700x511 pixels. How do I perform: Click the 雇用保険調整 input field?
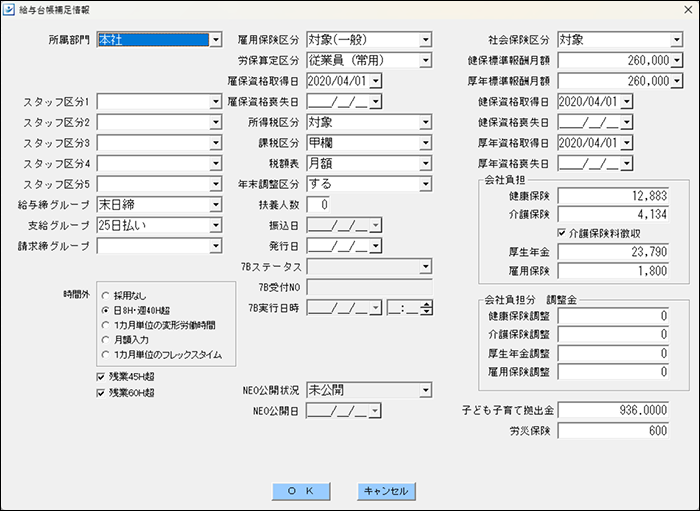click(x=613, y=372)
